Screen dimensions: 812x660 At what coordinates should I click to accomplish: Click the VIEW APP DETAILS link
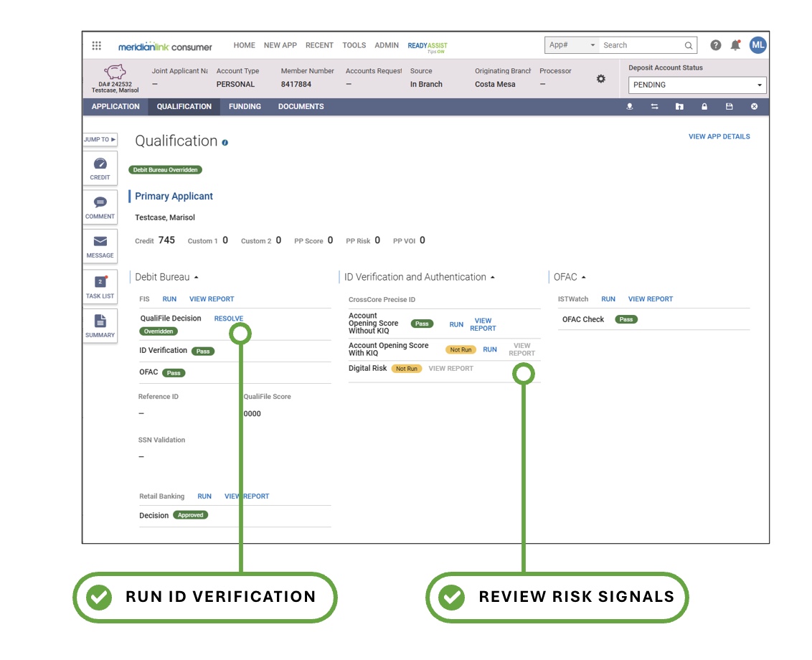(x=719, y=136)
